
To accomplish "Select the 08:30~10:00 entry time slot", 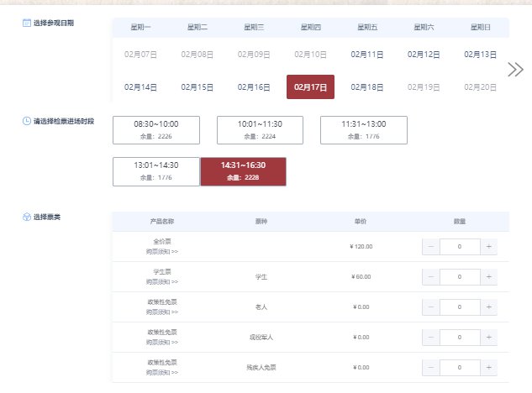I will [x=155, y=129].
